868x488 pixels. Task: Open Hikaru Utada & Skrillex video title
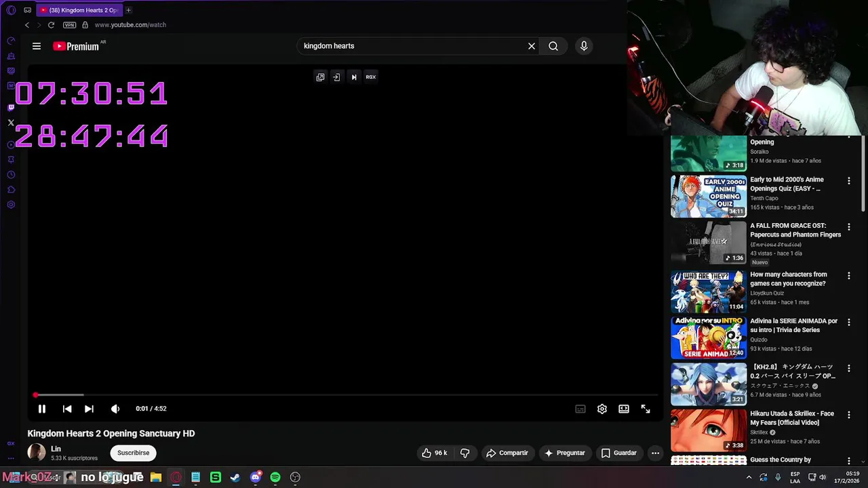click(792, 418)
